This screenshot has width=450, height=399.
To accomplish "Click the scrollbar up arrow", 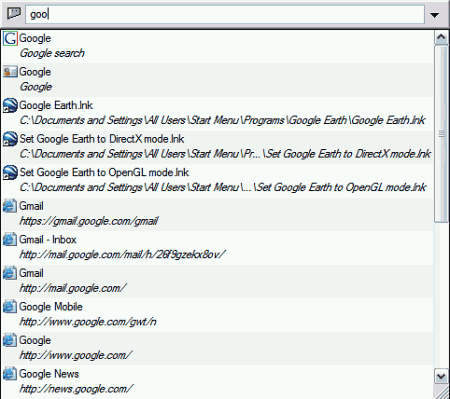I will point(441,38).
